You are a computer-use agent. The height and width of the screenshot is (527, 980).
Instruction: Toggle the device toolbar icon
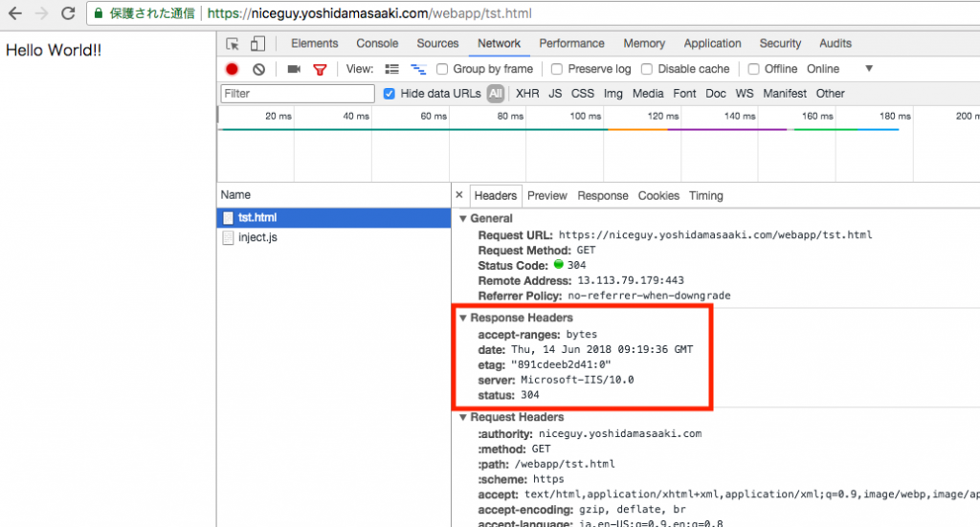point(257,44)
